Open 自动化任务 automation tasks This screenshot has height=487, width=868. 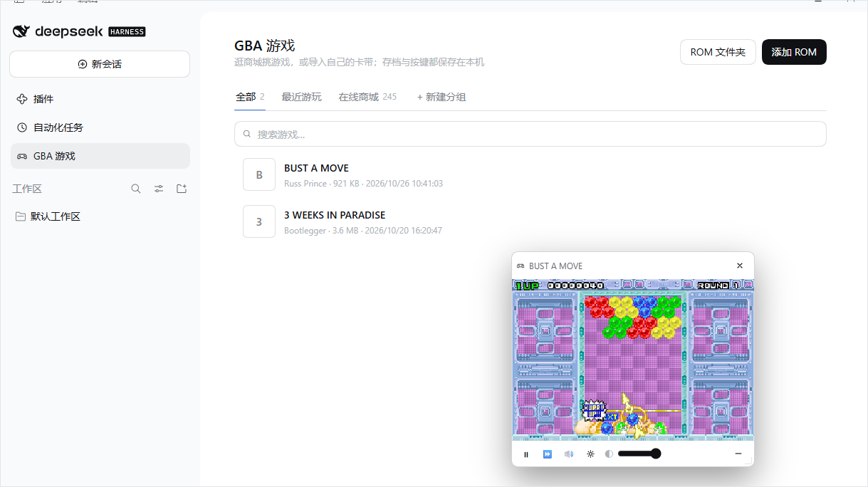click(100, 127)
